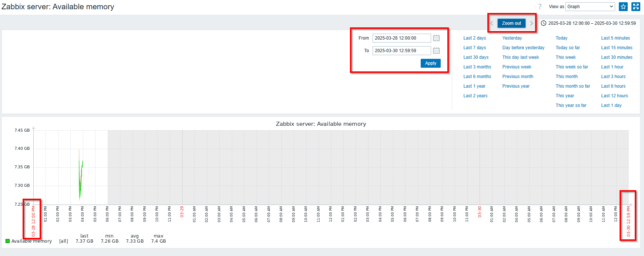Set range to Last 30 minutes
This screenshot has width=644, height=256.
point(617,57)
